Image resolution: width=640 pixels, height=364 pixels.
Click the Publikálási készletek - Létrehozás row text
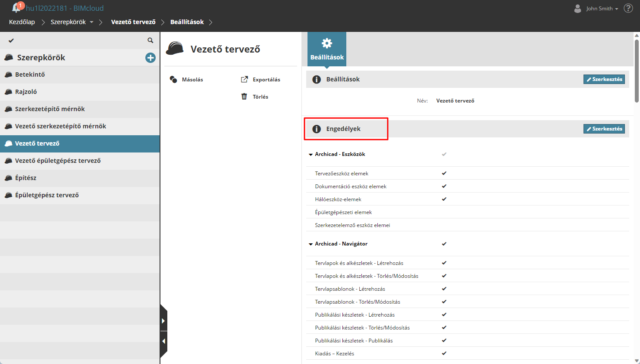click(355, 315)
